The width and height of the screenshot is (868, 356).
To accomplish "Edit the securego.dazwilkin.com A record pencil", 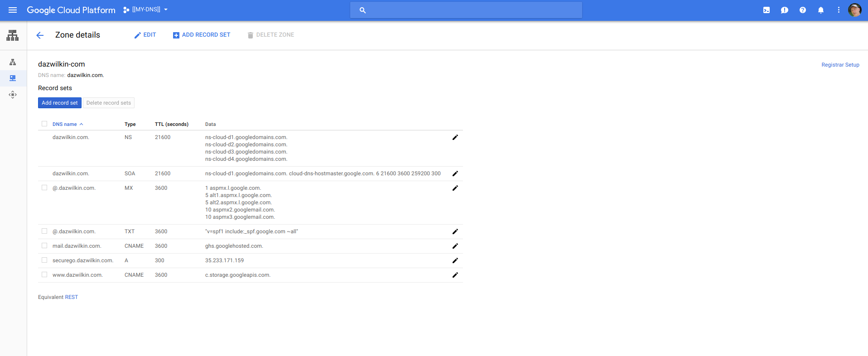I will (455, 260).
